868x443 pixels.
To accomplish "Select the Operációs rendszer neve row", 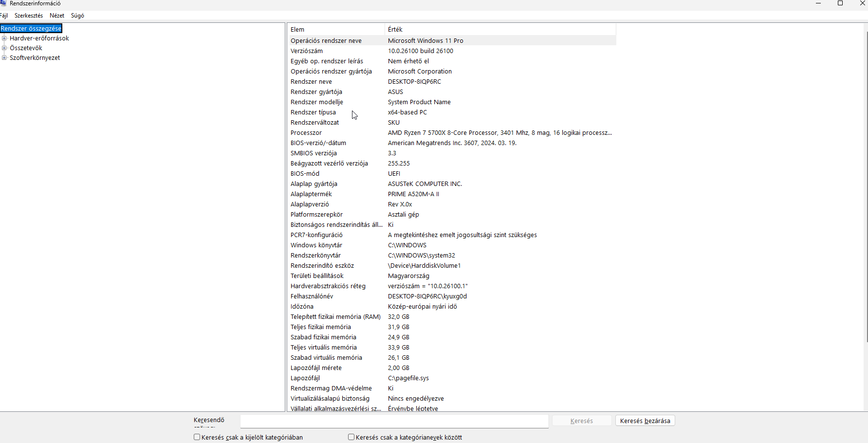I will pyautogui.click(x=452, y=41).
